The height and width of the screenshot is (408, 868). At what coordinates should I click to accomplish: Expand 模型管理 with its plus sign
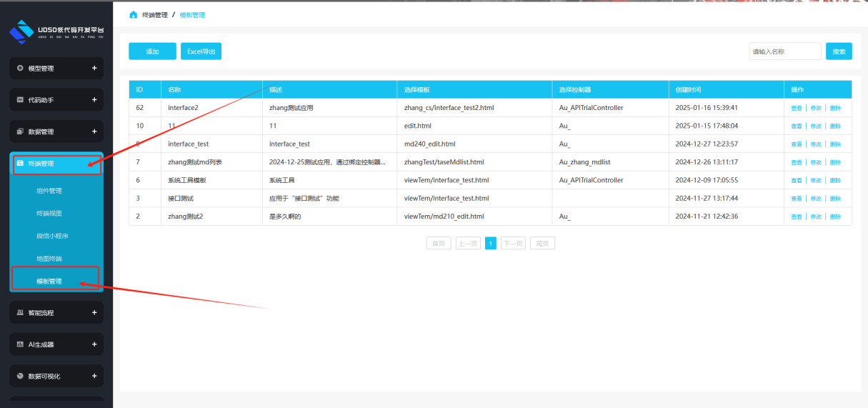click(x=94, y=69)
